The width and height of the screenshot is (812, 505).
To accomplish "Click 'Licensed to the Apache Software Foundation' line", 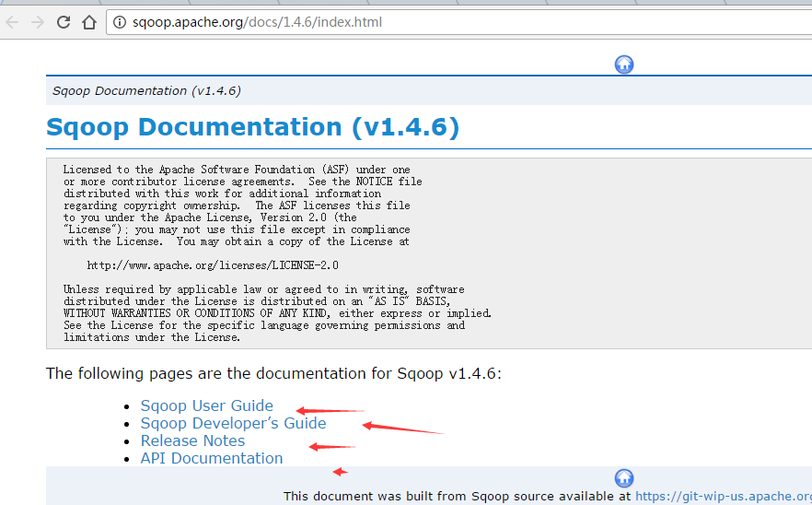I will click(237, 170).
